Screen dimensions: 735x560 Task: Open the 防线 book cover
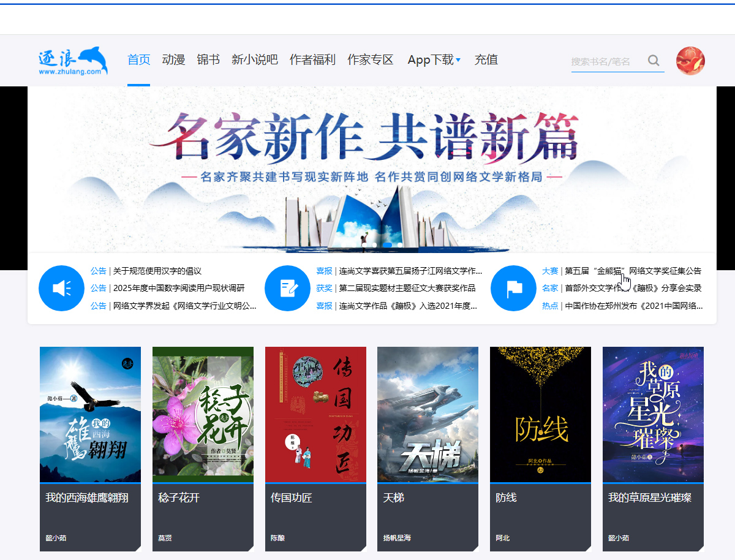pyautogui.click(x=540, y=414)
